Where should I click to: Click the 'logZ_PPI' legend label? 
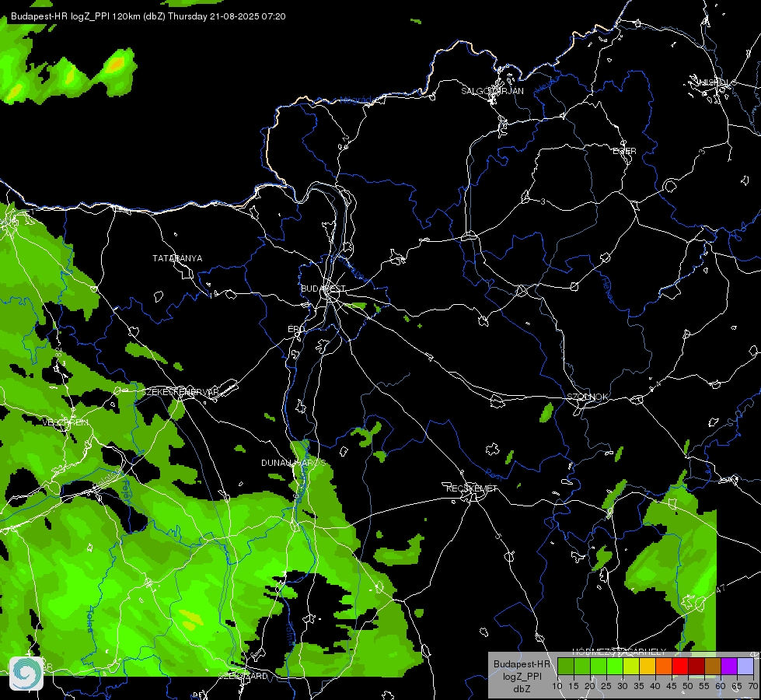pyautogui.click(x=522, y=677)
